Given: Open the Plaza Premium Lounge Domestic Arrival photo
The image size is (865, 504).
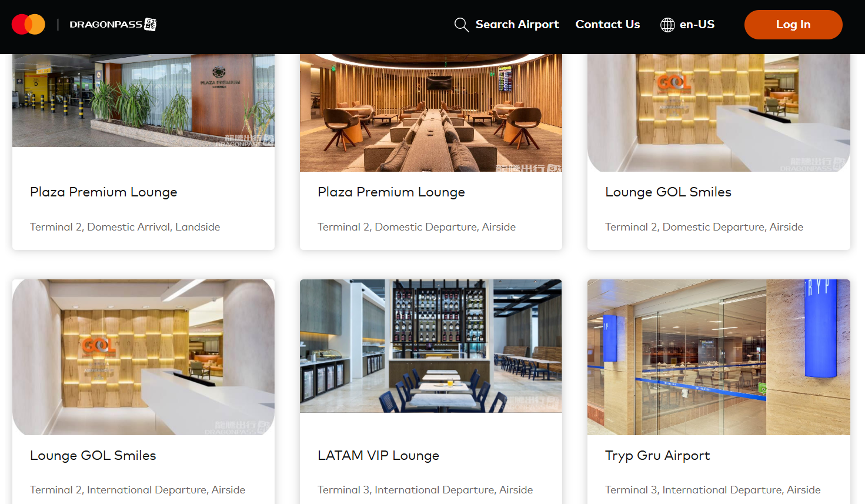Looking at the screenshot, I should tap(143, 101).
